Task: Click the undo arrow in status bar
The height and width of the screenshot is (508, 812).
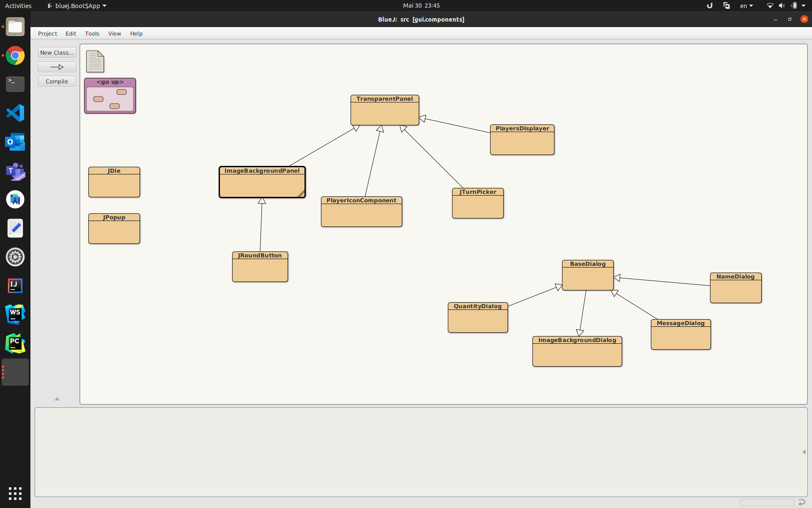Action: coord(801,502)
